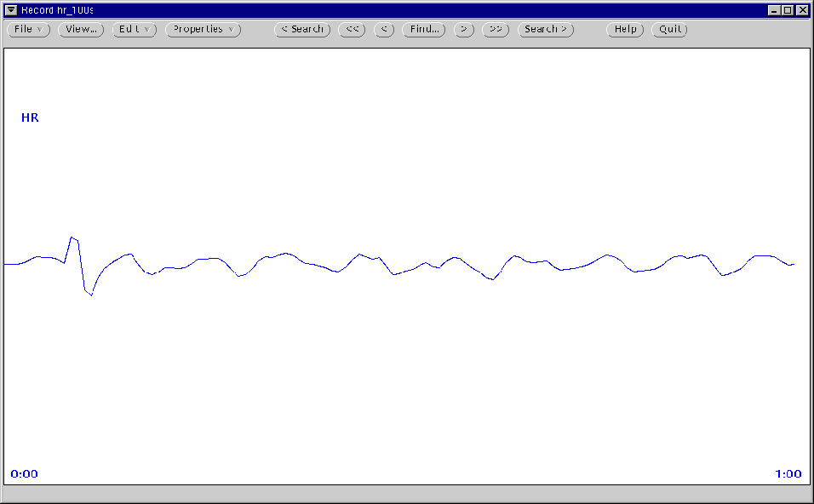
Task: Expand the Properties menu
Action: 203,29
